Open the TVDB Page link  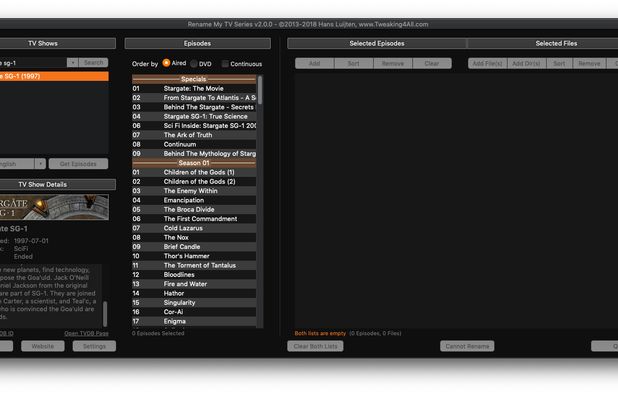pyautogui.click(x=86, y=333)
